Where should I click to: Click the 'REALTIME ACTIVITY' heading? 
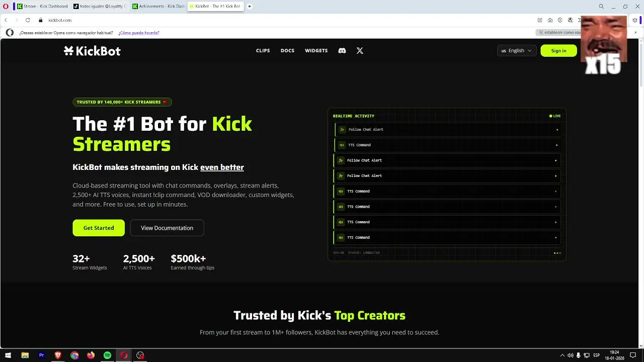(x=354, y=116)
